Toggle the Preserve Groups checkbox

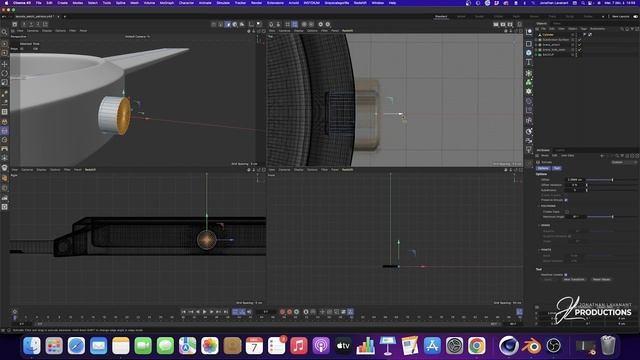coord(566,200)
